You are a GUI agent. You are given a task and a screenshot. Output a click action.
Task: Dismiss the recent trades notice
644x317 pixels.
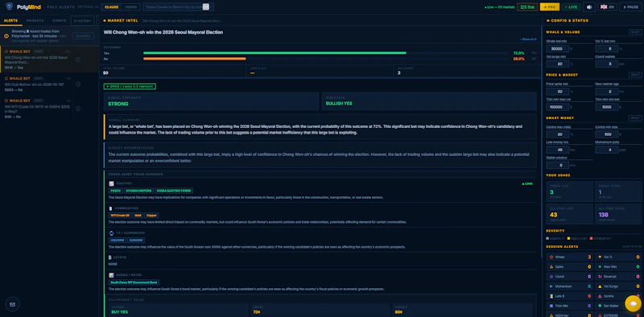tap(84, 36)
